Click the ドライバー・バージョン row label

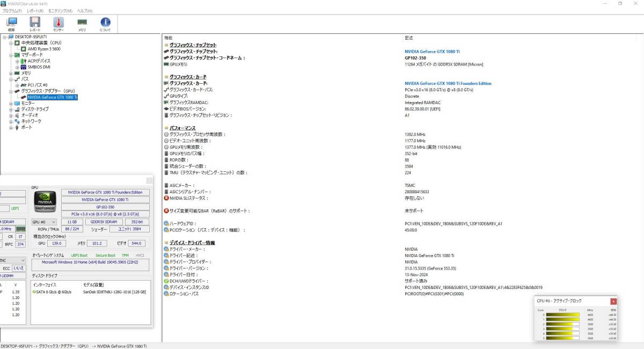188,268
